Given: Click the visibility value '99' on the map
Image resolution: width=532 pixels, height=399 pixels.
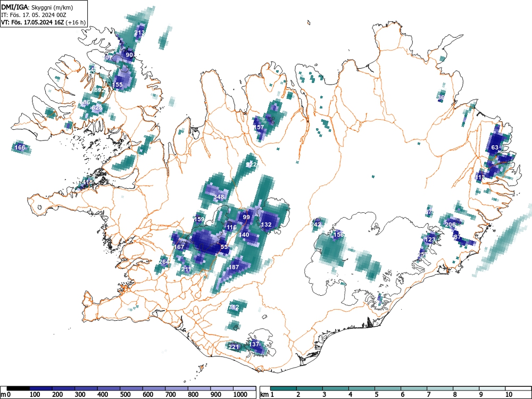Looking at the screenshot, I should click(246, 217).
